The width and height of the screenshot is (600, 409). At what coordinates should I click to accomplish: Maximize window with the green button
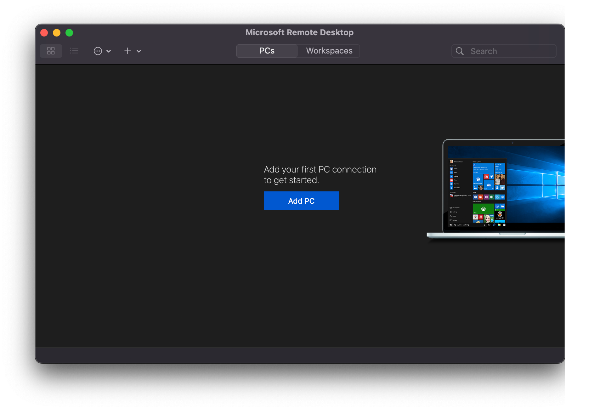tap(69, 33)
